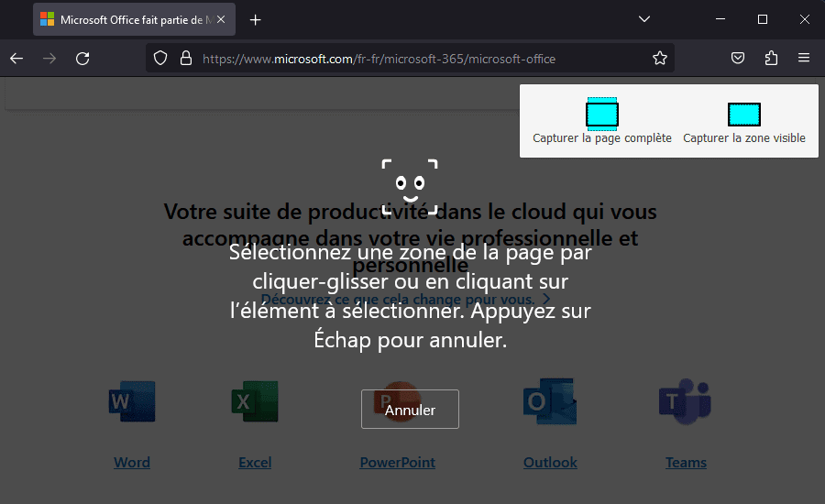Open a new tab with plus button
825x504 pixels.
(x=255, y=20)
